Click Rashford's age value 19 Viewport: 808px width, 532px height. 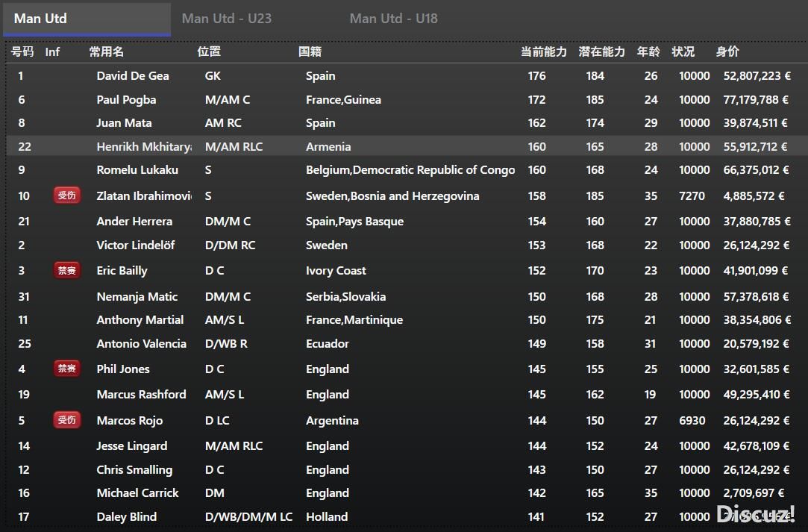651,395
